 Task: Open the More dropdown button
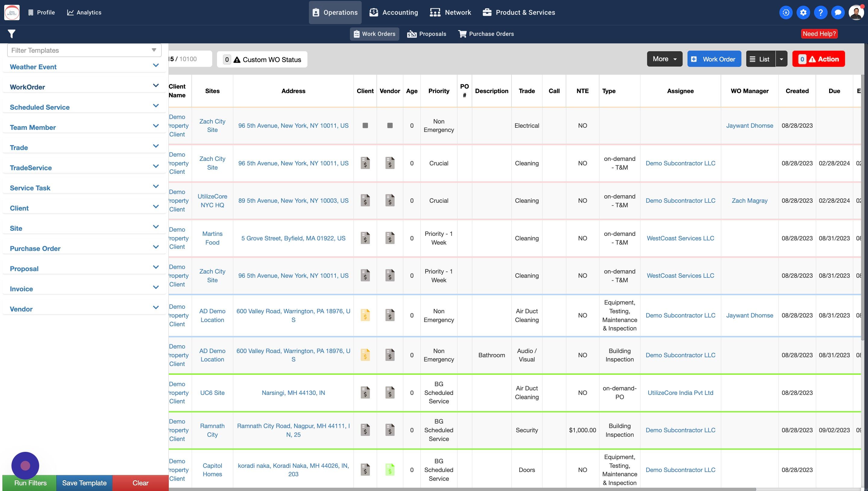[664, 59]
